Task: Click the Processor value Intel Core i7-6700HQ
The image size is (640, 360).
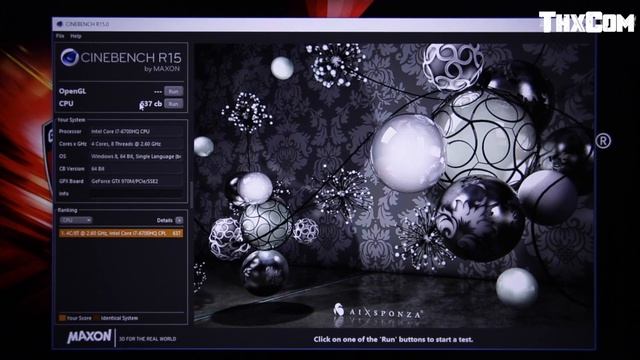Action: (x=136, y=131)
